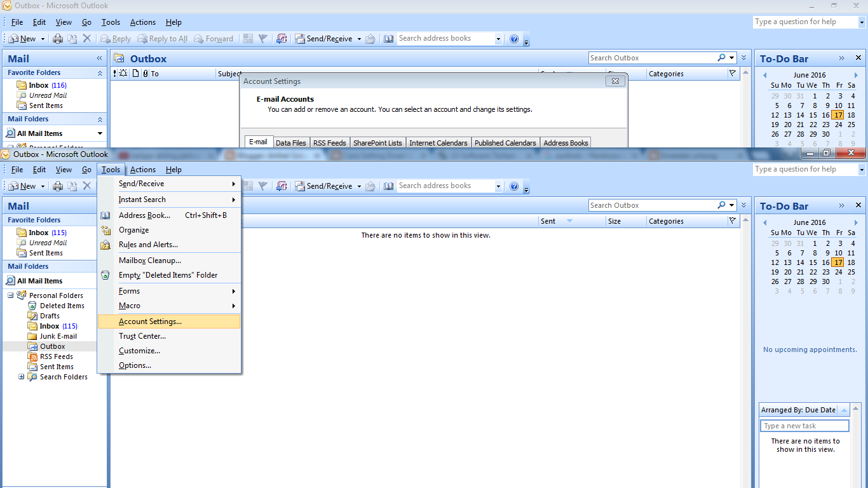
Task: Click Follow Up flag icon in background window toolbar
Action: [263, 39]
